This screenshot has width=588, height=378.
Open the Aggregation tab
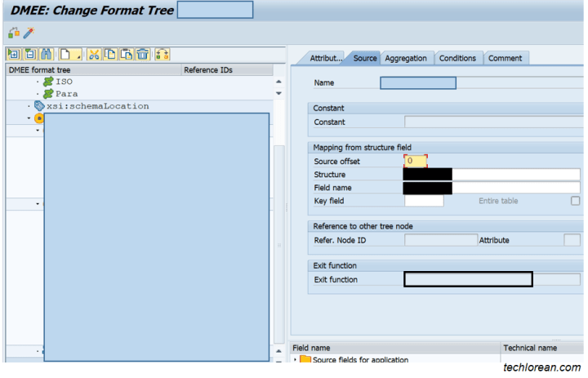coord(406,58)
